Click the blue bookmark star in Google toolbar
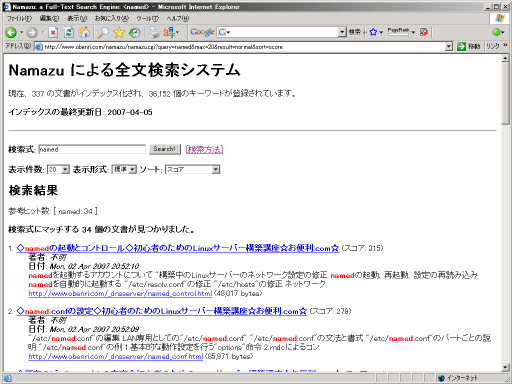Screen dimensions: 512x384 point(373,32)
